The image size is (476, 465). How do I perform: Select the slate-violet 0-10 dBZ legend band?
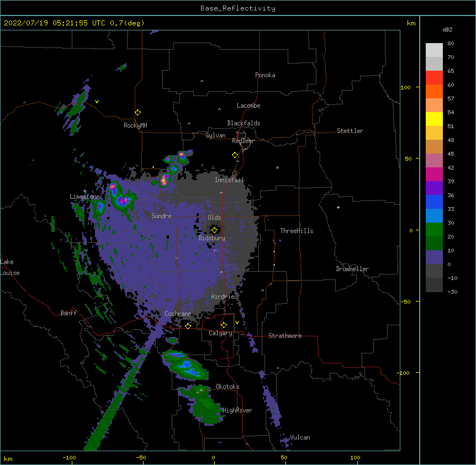[434, 257]
